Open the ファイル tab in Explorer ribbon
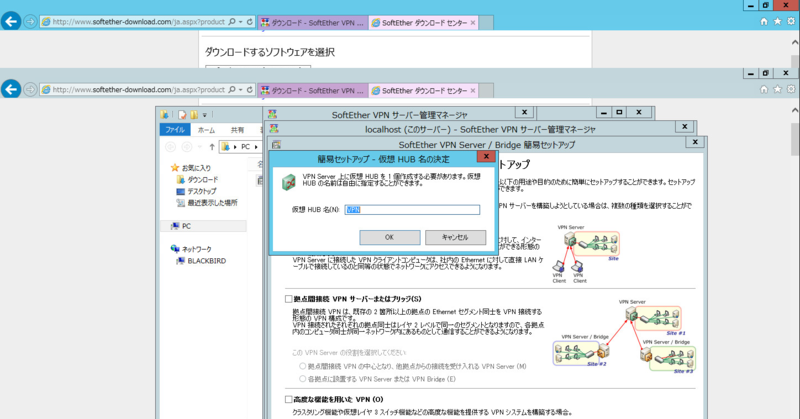 pyautogui.click(x=175, y=130)
